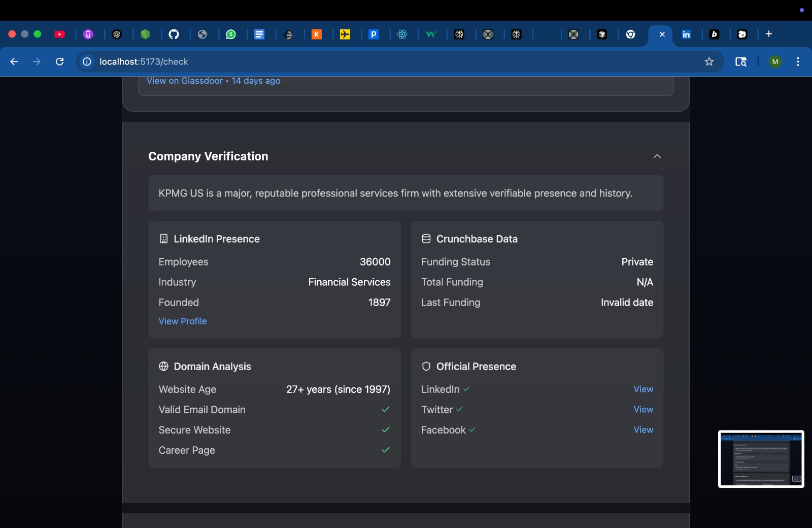The height and width of the screenshot is (528, 812).
Task: Open the React tab
Action: tap(402, 35)
